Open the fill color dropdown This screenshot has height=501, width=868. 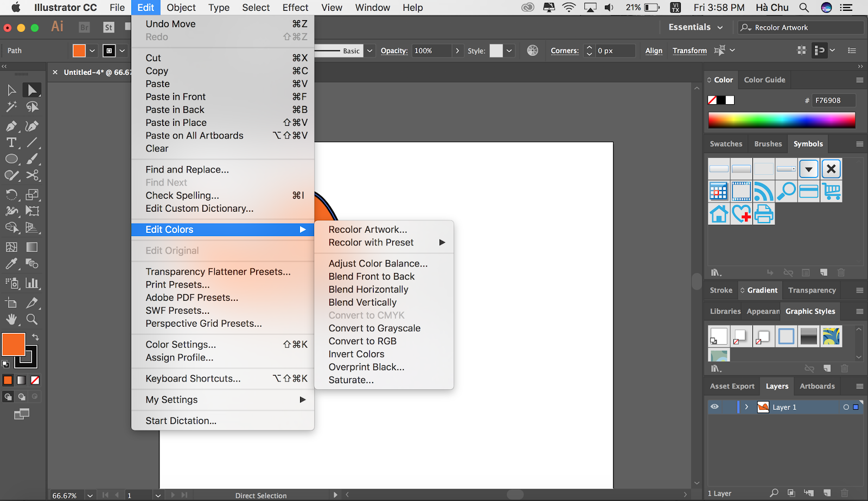pos(92,50)
